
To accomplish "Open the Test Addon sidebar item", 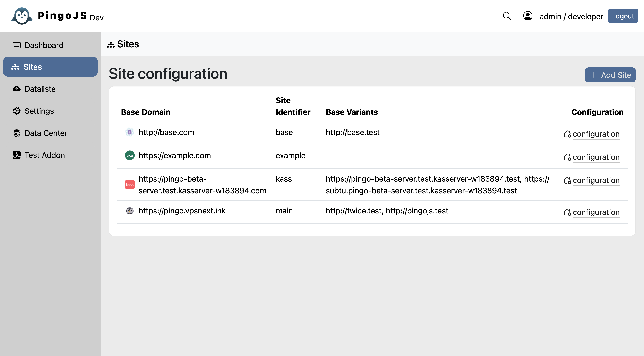I will click(x=44, y=155).
